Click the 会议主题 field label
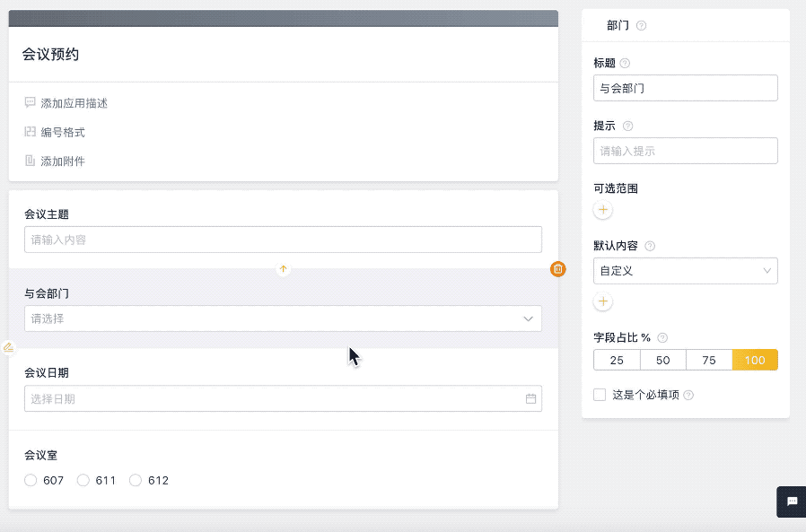806x532 pixels. tap(47, 214)
